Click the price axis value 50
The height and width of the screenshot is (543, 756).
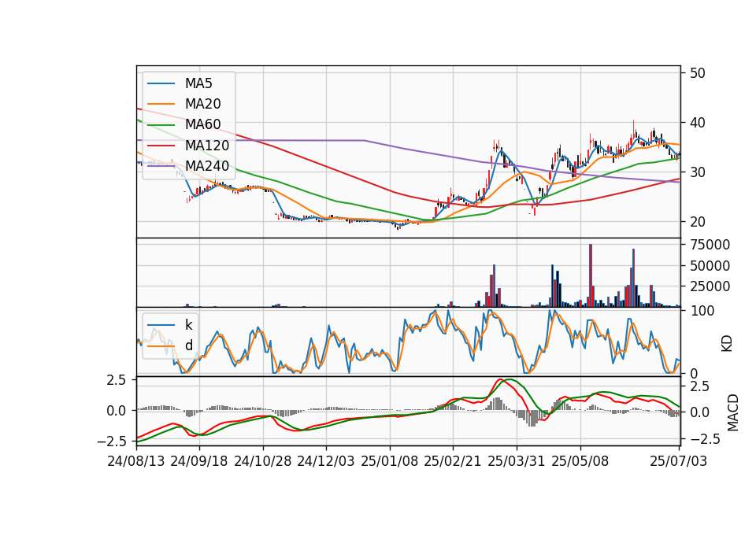click(x=697, y=73)
